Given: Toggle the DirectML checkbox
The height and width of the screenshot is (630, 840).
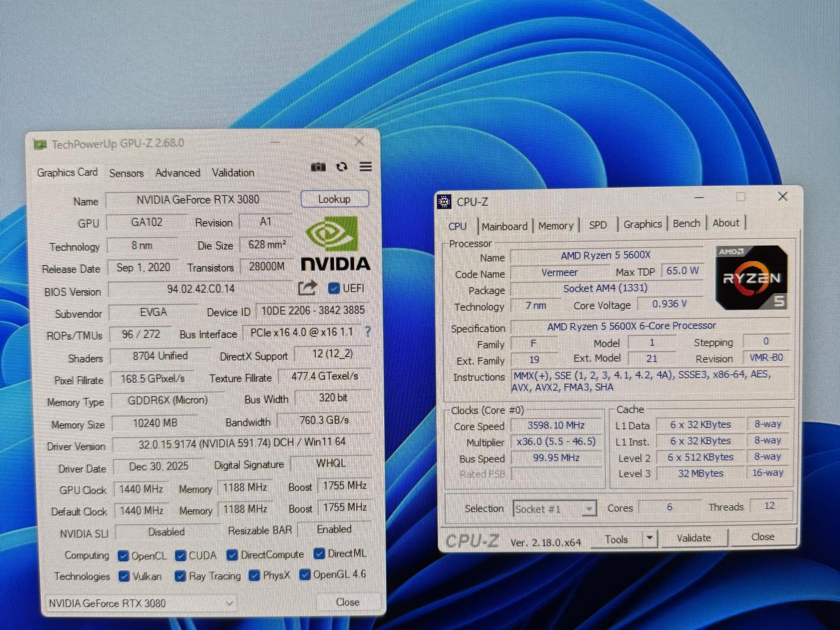Looking at the screenshot, I should pyautogui.click(x=319, y=554).
